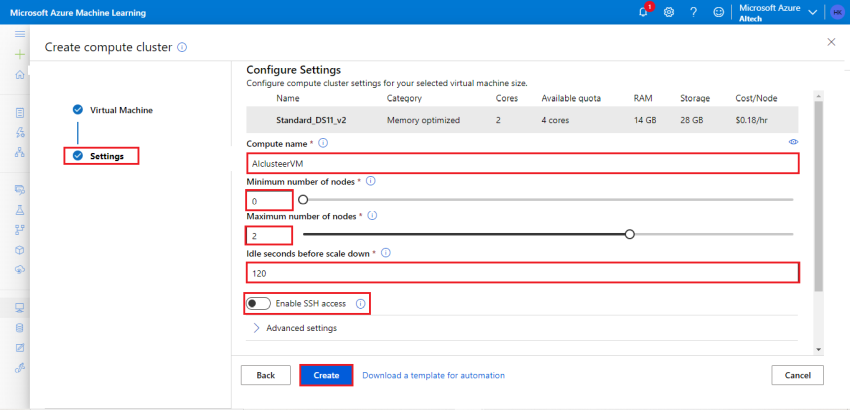Expand Advanced settings section
This screenshot has height=410, width=850.
click(x=295, y=328)
